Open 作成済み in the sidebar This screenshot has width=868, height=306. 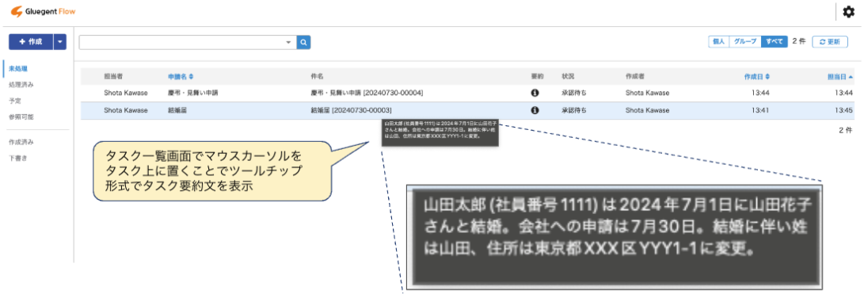click(21, 142)
